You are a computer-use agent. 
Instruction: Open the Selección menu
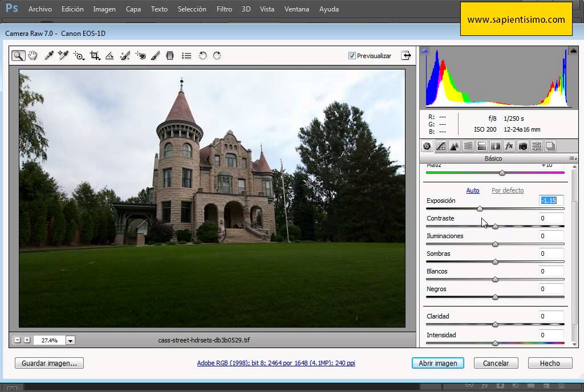tap(192, 9)
